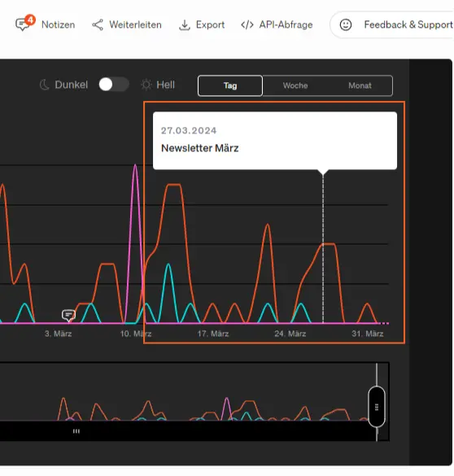Click the Export label
454x476 pixels.
tap(210, 24)
